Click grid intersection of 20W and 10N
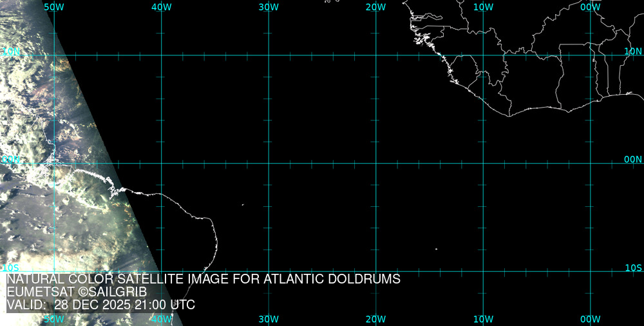644x326 pixels. point(375,55)
